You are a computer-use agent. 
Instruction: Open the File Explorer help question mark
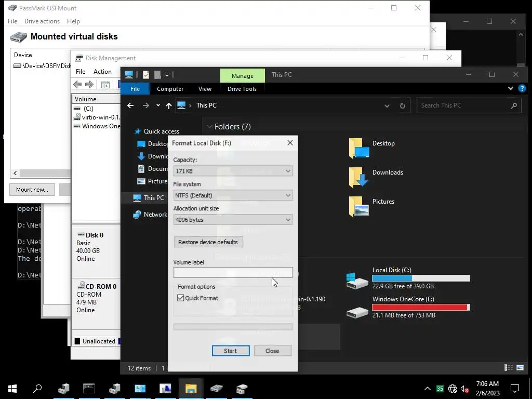click(x=522, y=88)
